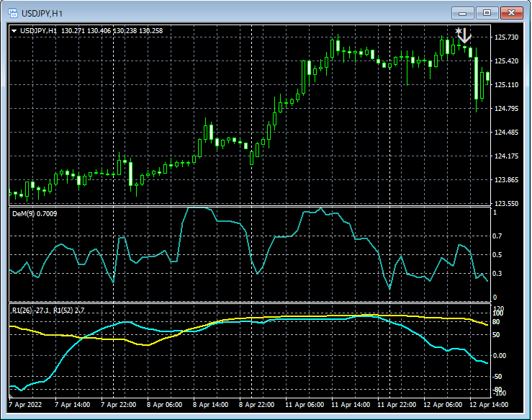The width and height of the screenshot is (532, 420).
Task: Click the DeM(9) indicator label
Action: pos(34,214)
